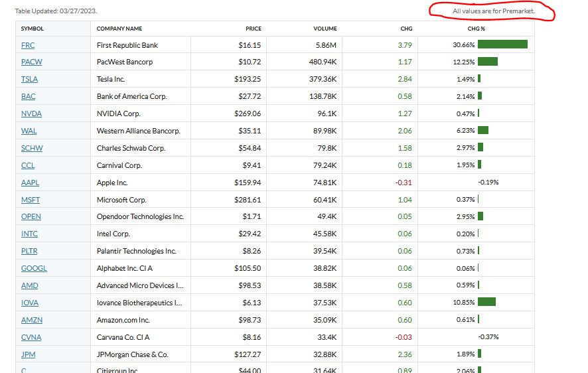The image size is (588, 373).
Task: Sort table by the SYMBOL column header
Action: [32, 29]
